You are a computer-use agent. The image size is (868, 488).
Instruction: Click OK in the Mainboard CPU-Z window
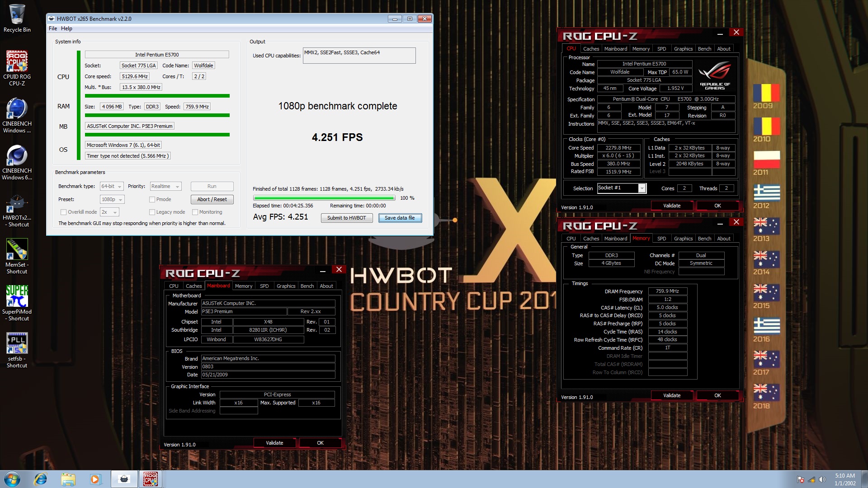320,443
